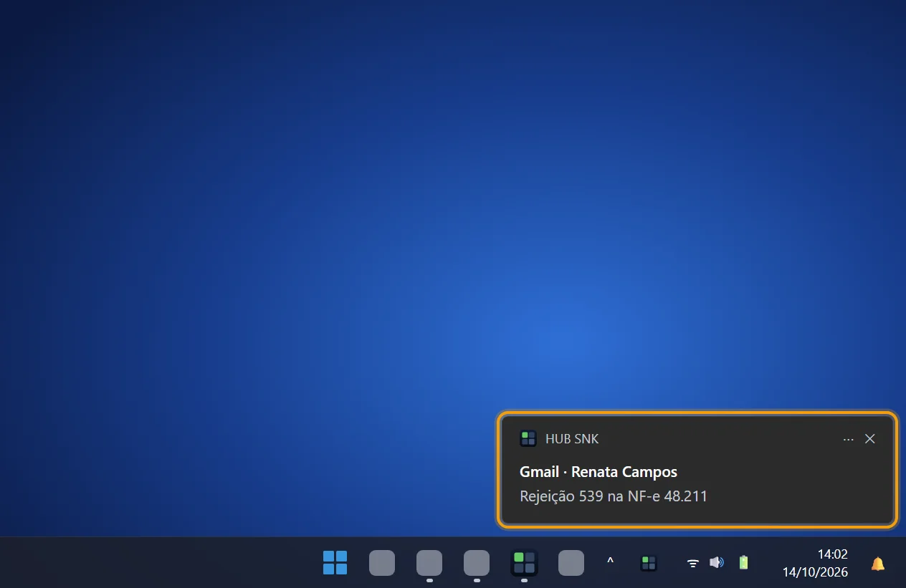Check the battery status tray icon
The image size is (906, 588).
[743, 563]
